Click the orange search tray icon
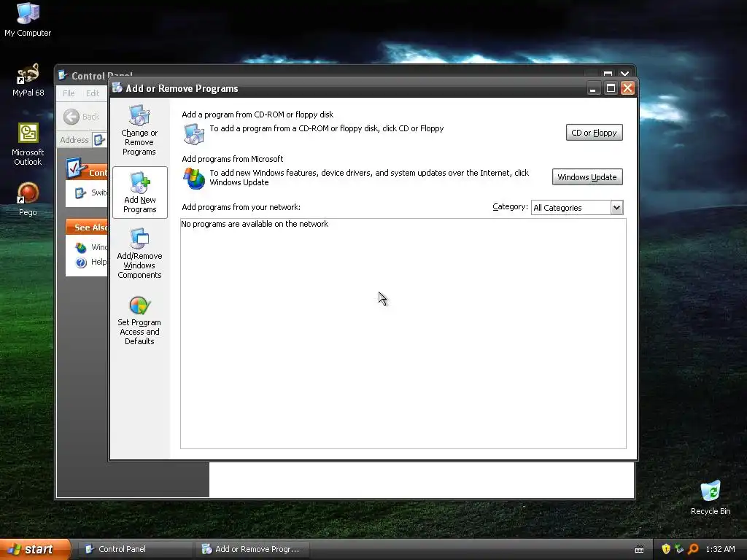The height and width of the screenshot is (560, 747). click(693, 549)
